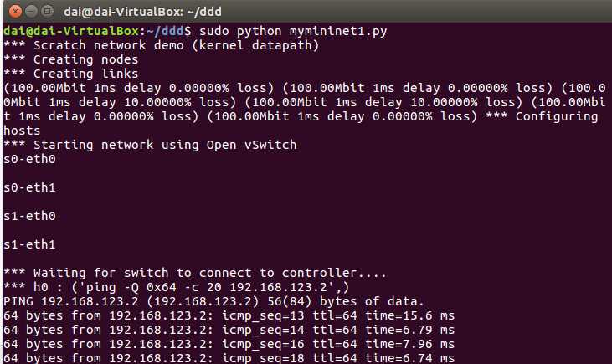This screenshot has width=612, height=364.
Task: Click the Creating links line
Action: (70, 74)
